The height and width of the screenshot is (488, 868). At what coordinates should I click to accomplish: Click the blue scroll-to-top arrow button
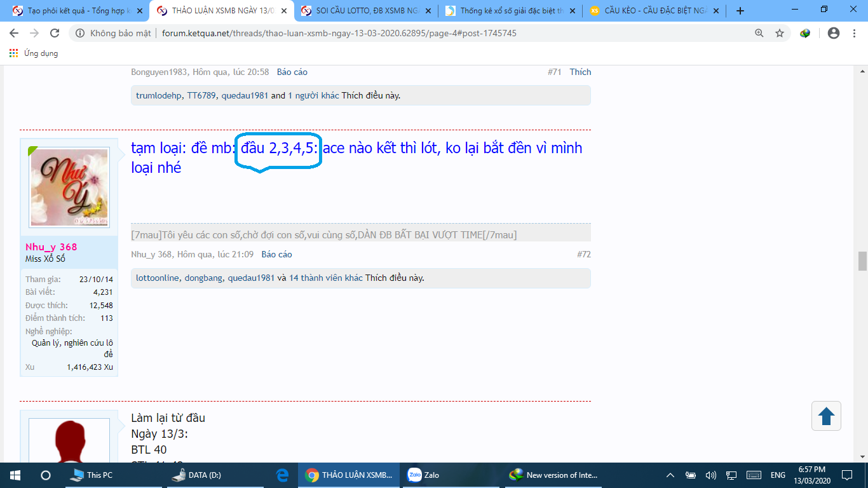pos(826,416)
